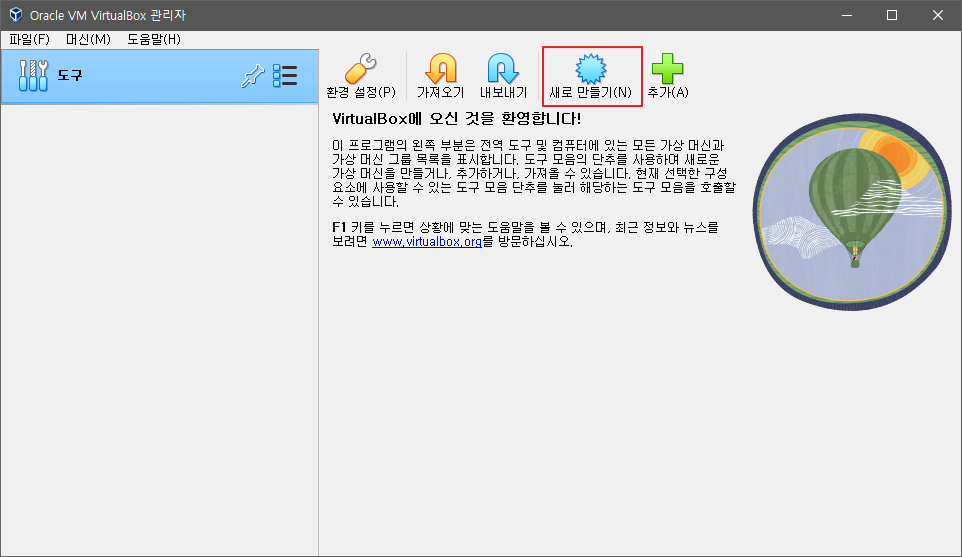The image size is (962, 557).
Task: Close the VirtualBox 관리자 window
Action: pos(937,15)
